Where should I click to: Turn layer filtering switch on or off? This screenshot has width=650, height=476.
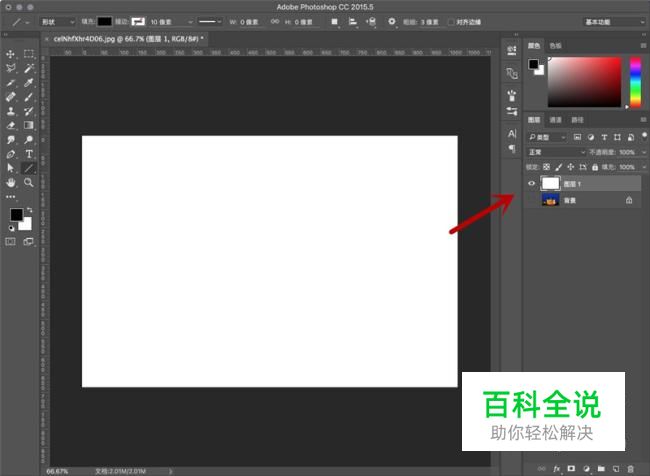click(644, 136)
